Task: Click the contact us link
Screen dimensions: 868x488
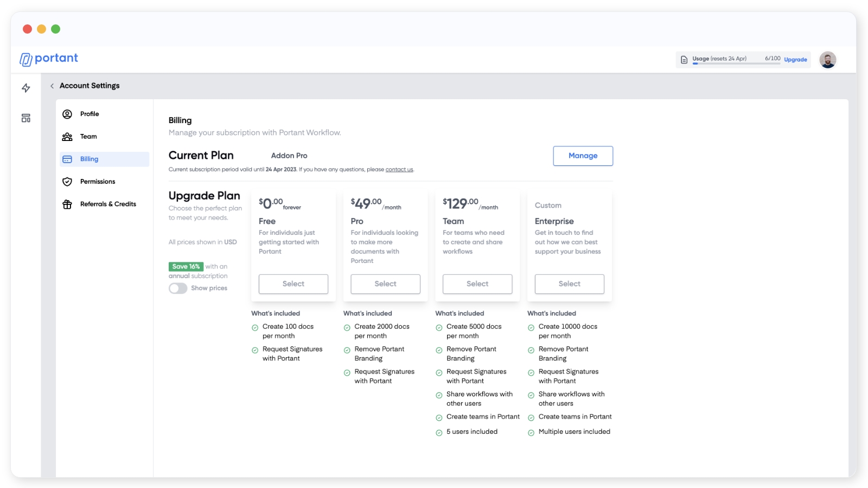Action: pyautogui.click(x=399, y=170)
